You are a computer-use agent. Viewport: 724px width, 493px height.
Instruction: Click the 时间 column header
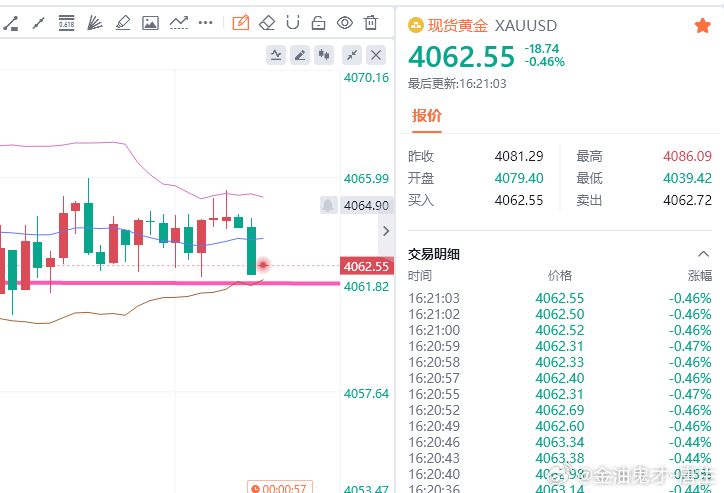click(420, 276)
